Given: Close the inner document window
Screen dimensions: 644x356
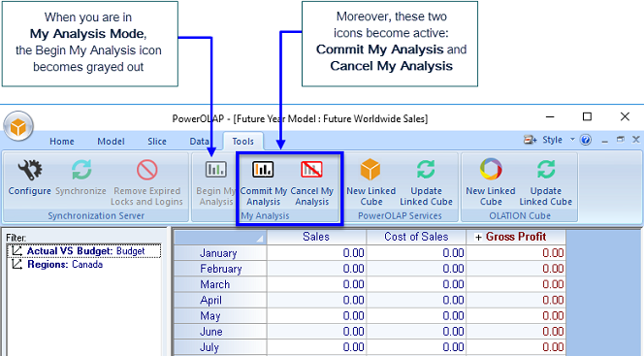Looking at the screenshot, I should click(x=636, y=140).
